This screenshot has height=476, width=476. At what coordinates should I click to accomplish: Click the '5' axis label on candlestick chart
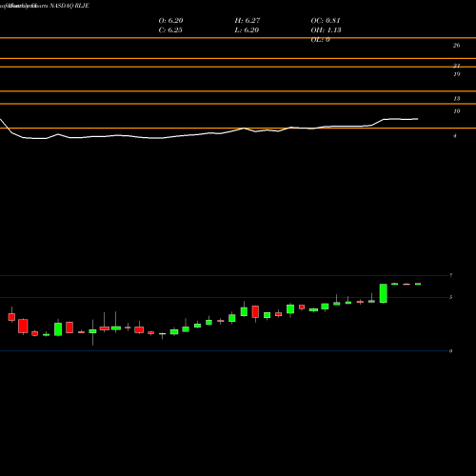click(x=450, y=297)
